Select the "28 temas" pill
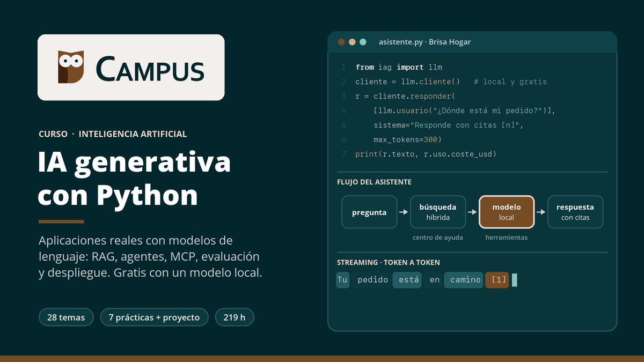The image size is (644, 362). click(66, 317)
